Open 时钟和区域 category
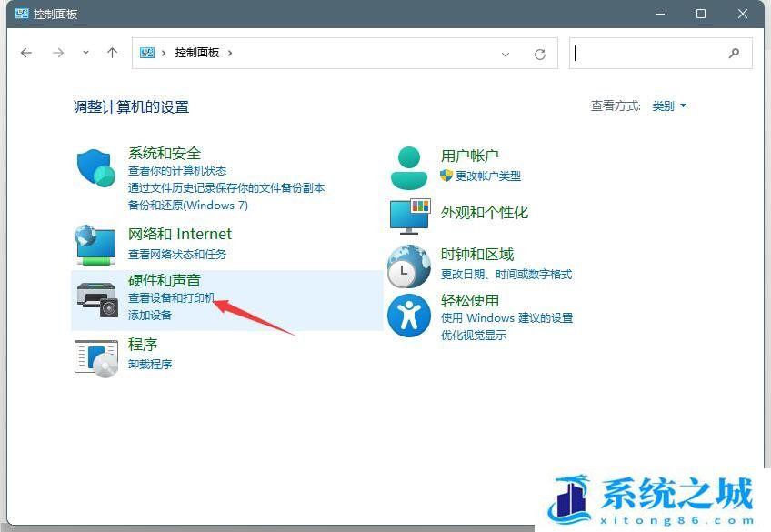The image size is (771, 532). click(x=477, y=255)
